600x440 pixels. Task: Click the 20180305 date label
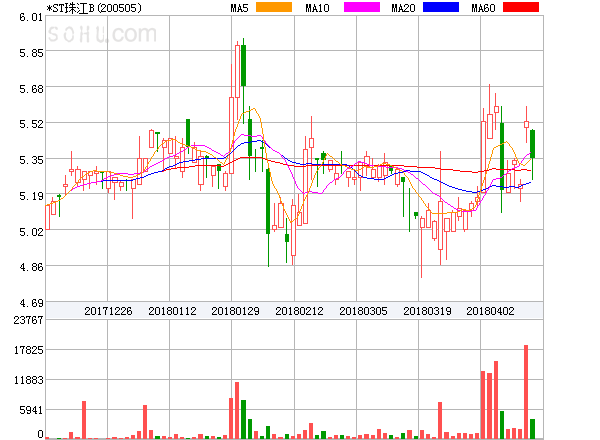[363, 311]
